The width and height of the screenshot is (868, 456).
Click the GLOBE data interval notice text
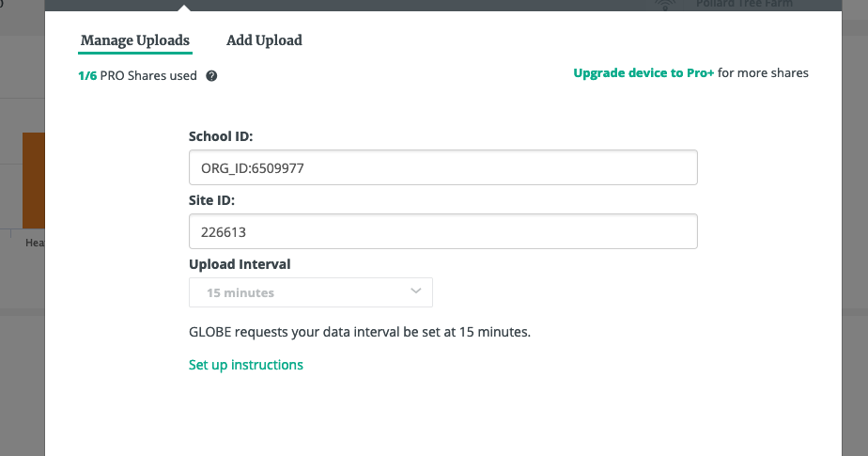pos(360,332)
